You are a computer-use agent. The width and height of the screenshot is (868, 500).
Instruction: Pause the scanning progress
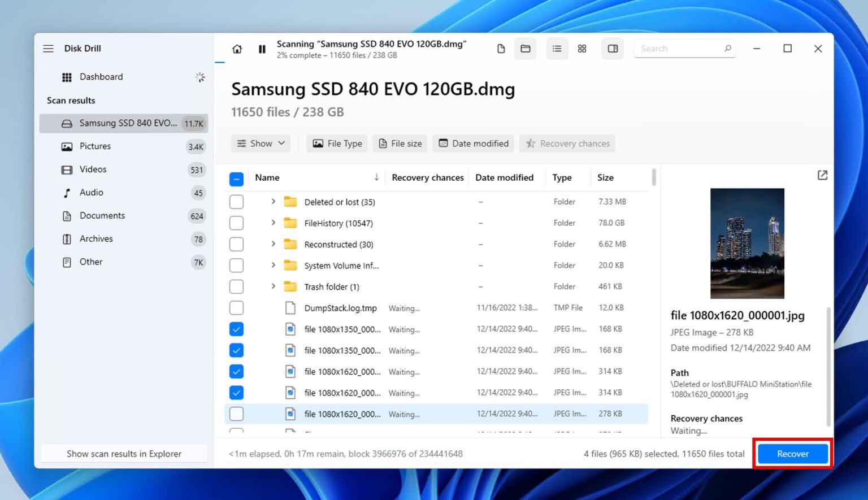pos(262,49)
